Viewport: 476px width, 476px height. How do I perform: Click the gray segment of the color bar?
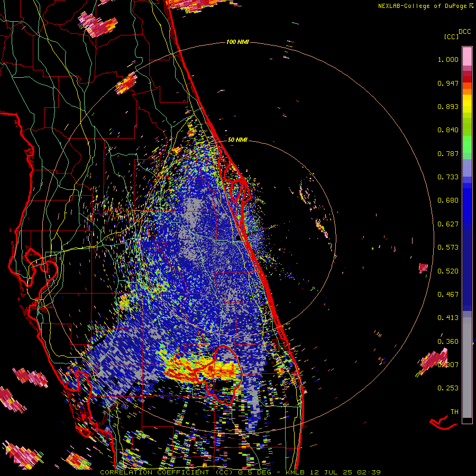click(x=467, y=368)
